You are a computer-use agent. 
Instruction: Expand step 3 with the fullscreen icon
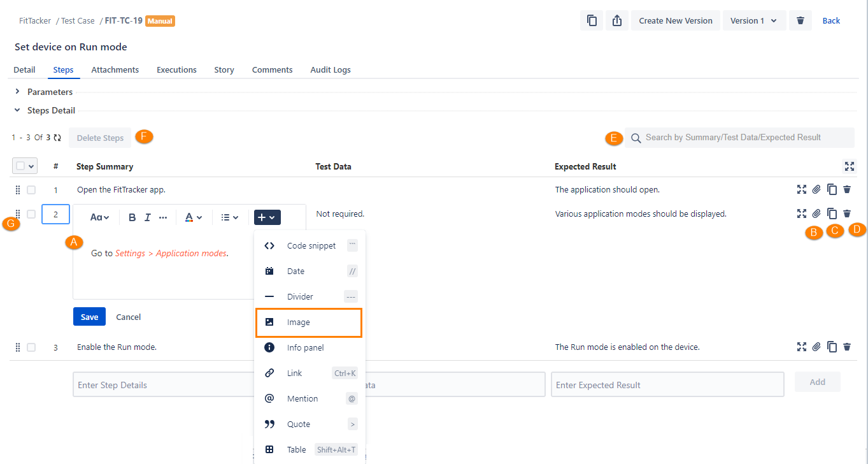[x=802, y=347]
